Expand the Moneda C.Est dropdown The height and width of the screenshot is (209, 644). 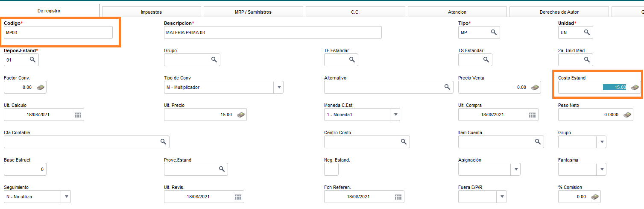(x=395, y=115)
